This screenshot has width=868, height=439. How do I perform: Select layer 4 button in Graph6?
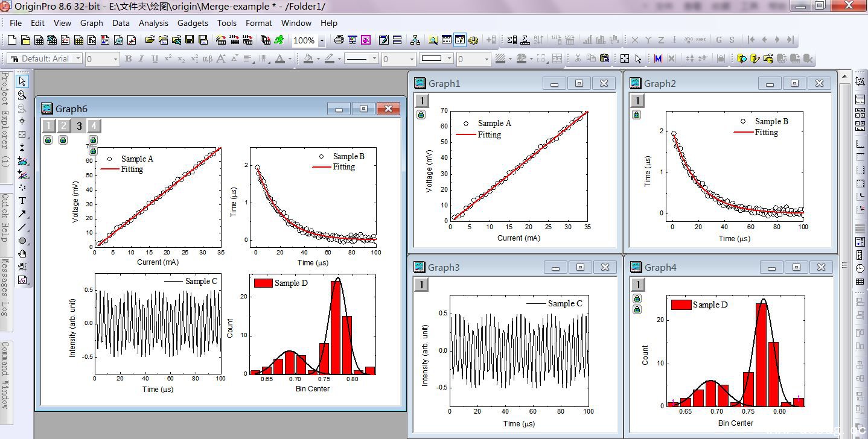pos(94,125)
